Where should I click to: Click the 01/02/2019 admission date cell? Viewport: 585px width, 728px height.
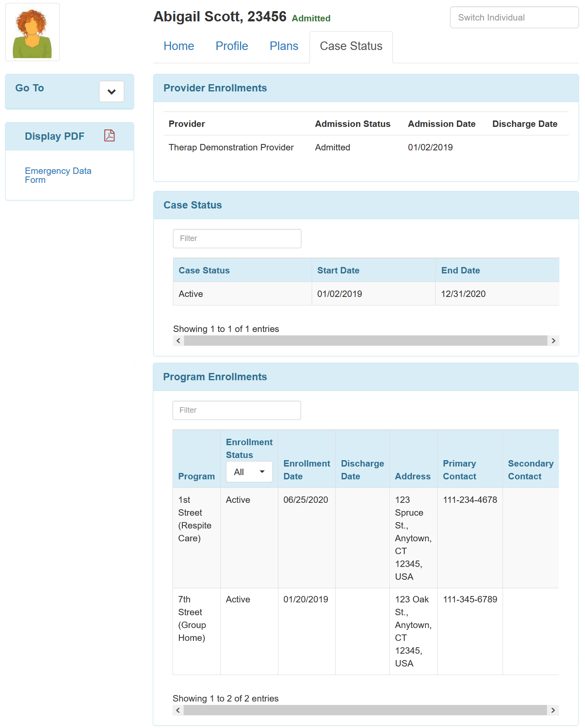click(x=430, y=147)
